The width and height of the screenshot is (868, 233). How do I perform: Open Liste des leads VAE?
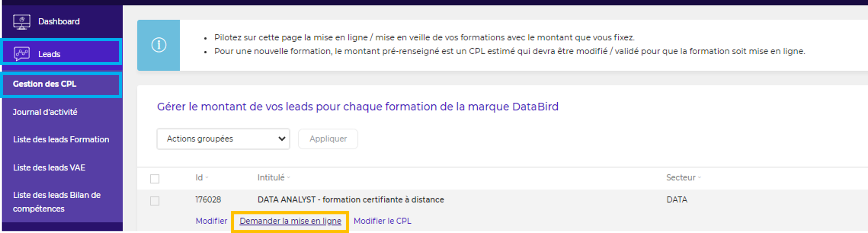click(49, 167)
